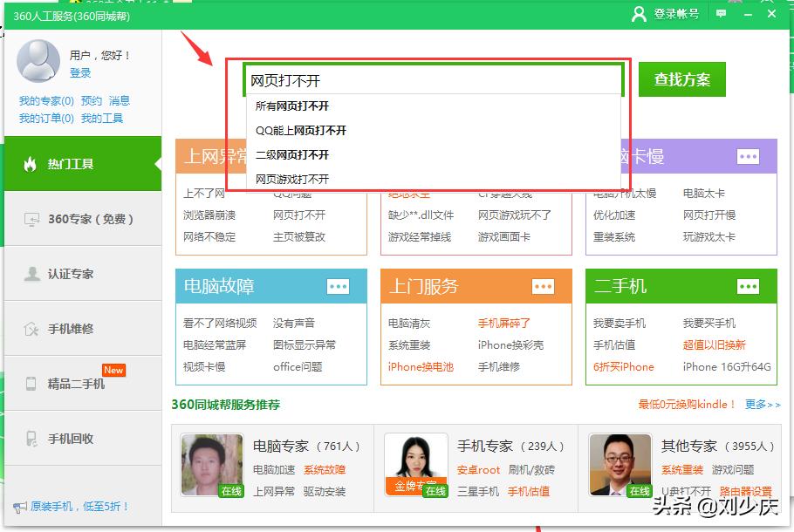Open the chat bubble icon in the title bar
The height and width of the screenshot is (532, 794).
click(721, 13)
